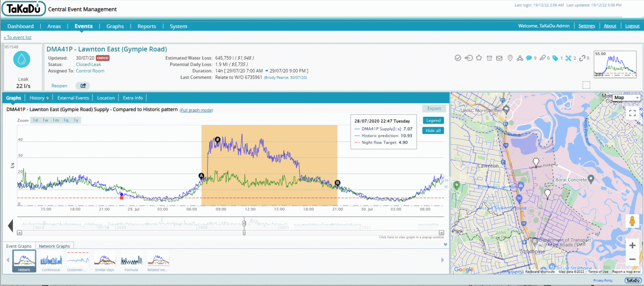Toggle map fullscreen view
Image resolution: width=644 pixels, height=286 pixels.
632,113
